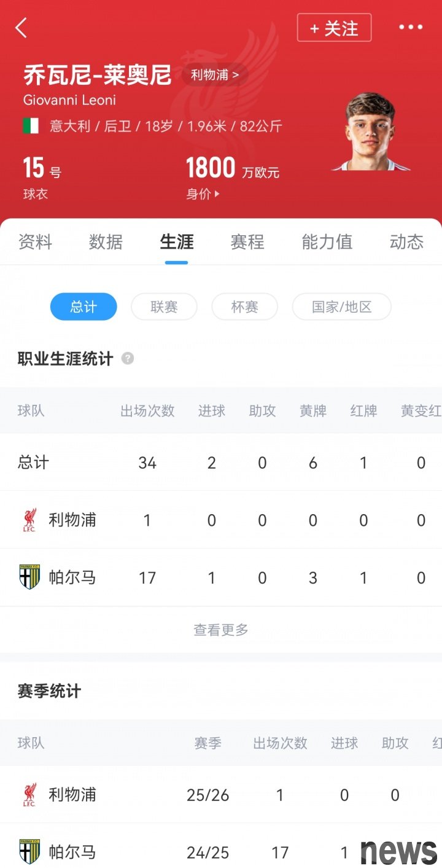Select the 国家/地区 filter pill
Viewport: 442px width, 868px height.
[341, 307]
